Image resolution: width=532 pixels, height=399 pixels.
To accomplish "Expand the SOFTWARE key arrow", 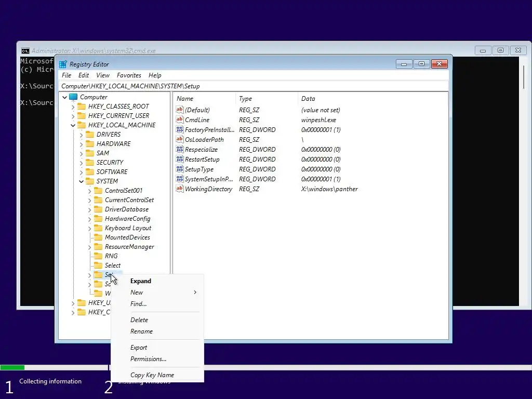I will click(x=81, y=172).
